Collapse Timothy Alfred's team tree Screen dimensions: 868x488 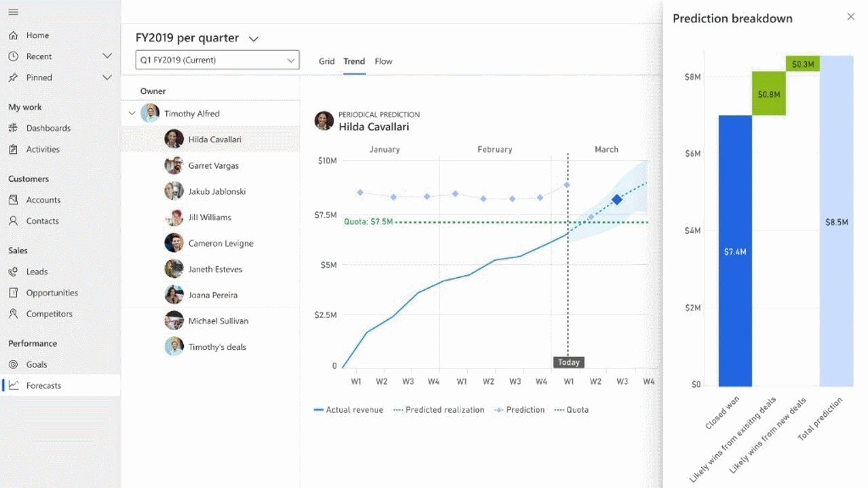pyautogui.click(x=132, y=113)
